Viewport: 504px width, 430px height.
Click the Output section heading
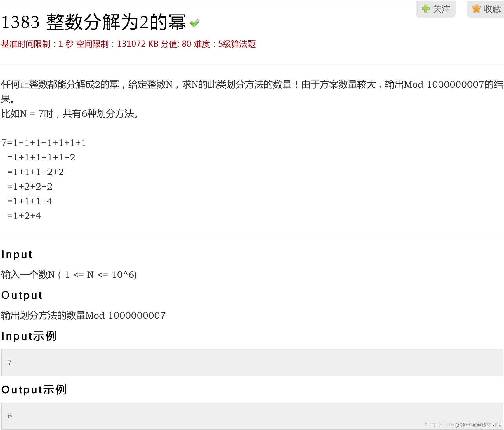click(x=22, y=296)
